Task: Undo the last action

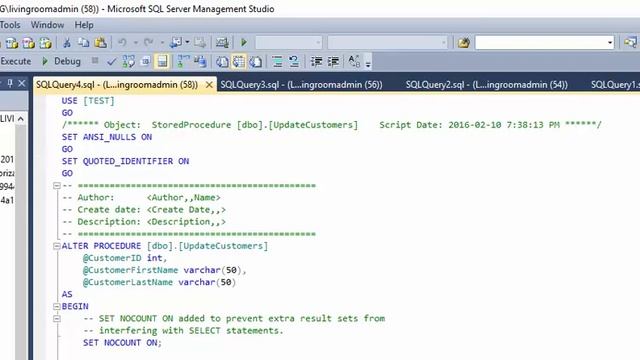Action: point(122,42)
